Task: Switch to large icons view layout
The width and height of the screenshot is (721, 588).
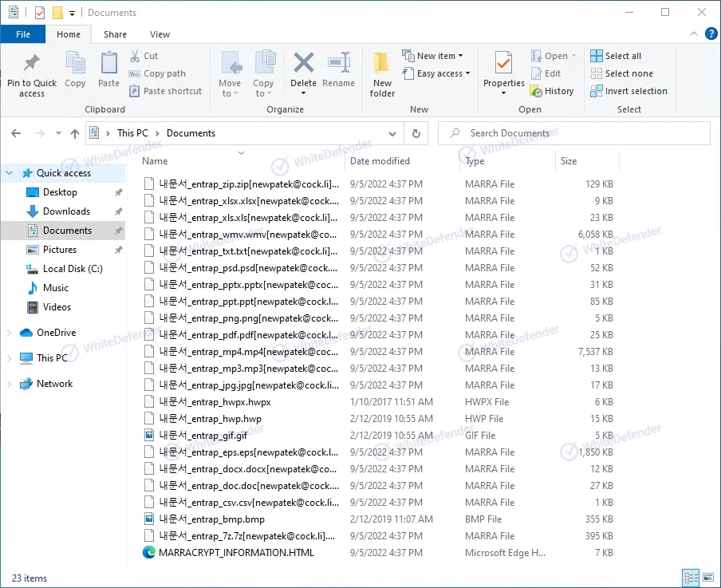Action: tap(708, 578)
